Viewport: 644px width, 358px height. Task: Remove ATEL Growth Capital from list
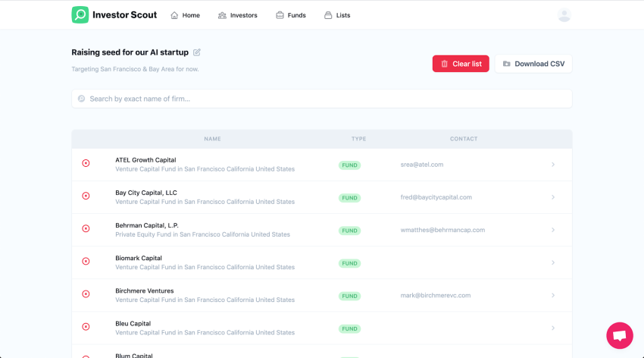point(86,164)
